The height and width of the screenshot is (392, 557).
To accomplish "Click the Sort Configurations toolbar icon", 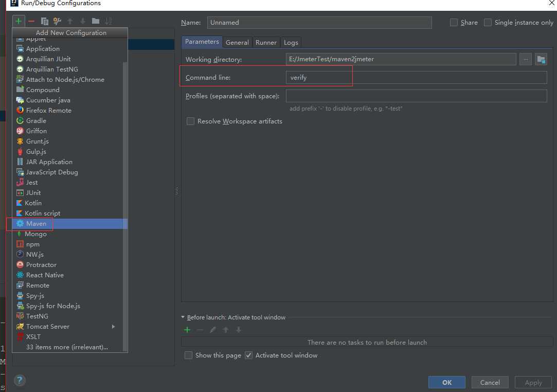I will [109, 21].
